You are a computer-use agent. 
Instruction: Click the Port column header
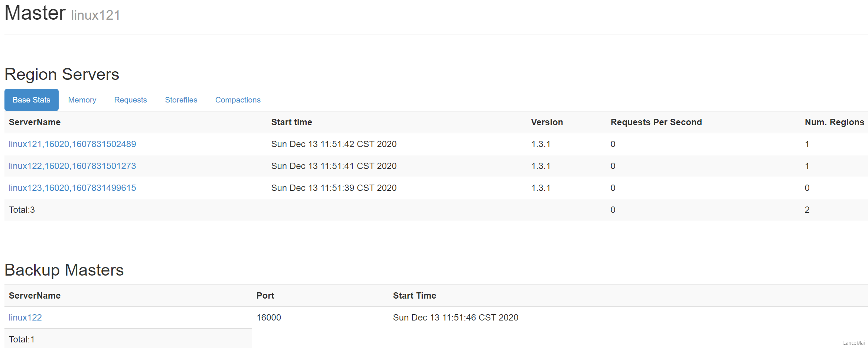(265, 296)
